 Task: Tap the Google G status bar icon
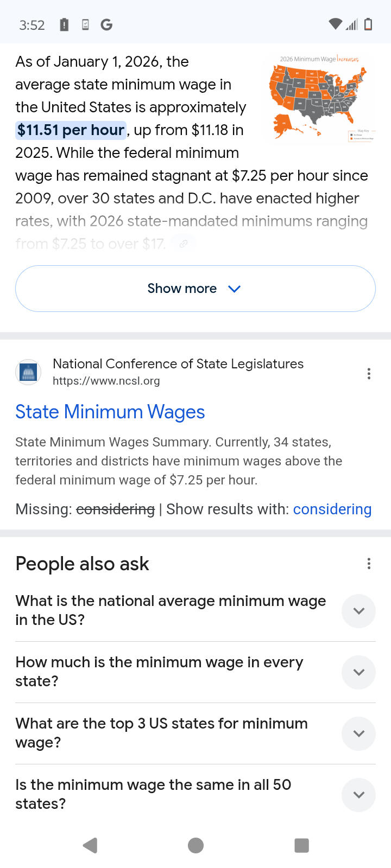pos(106,24)
